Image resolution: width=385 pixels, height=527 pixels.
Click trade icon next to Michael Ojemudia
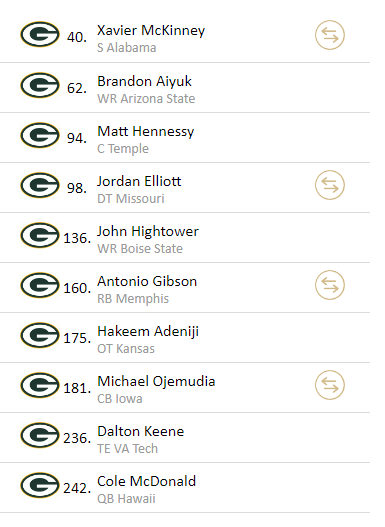coord(330,385)
